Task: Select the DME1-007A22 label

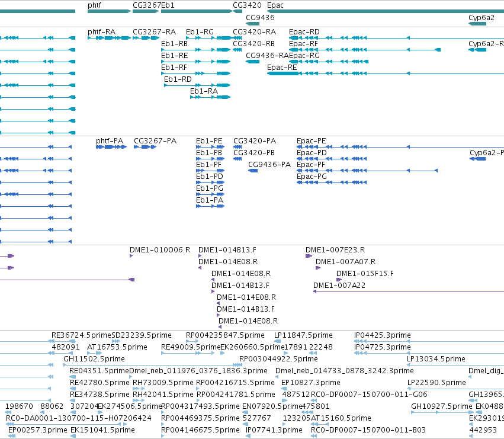Action: 339,286
